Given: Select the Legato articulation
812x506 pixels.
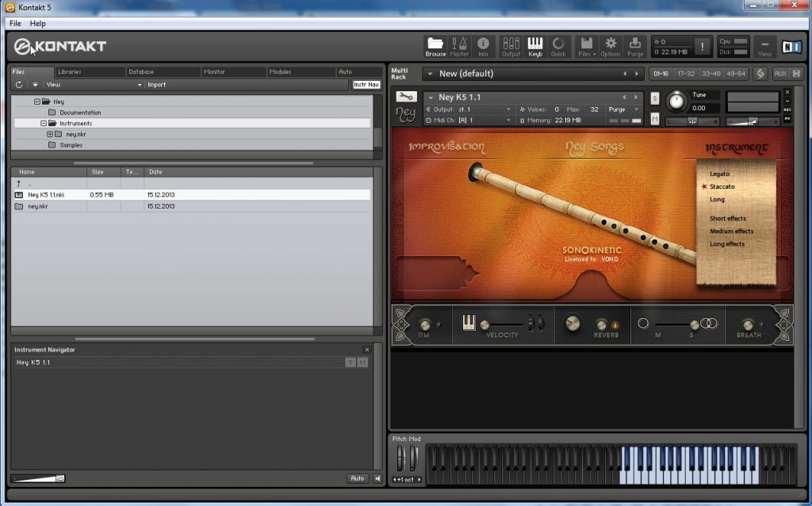Looking at the screenshot, I should 719,174.
